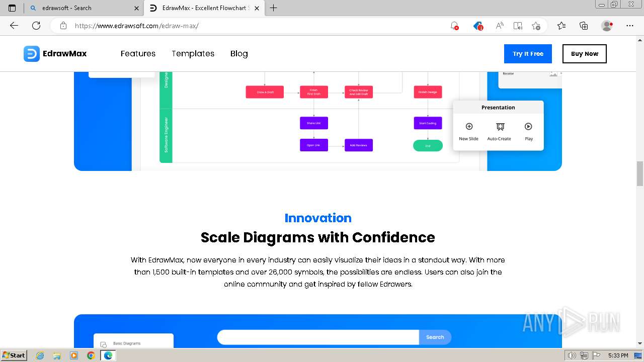Open the Collections icon

(584, 26)
